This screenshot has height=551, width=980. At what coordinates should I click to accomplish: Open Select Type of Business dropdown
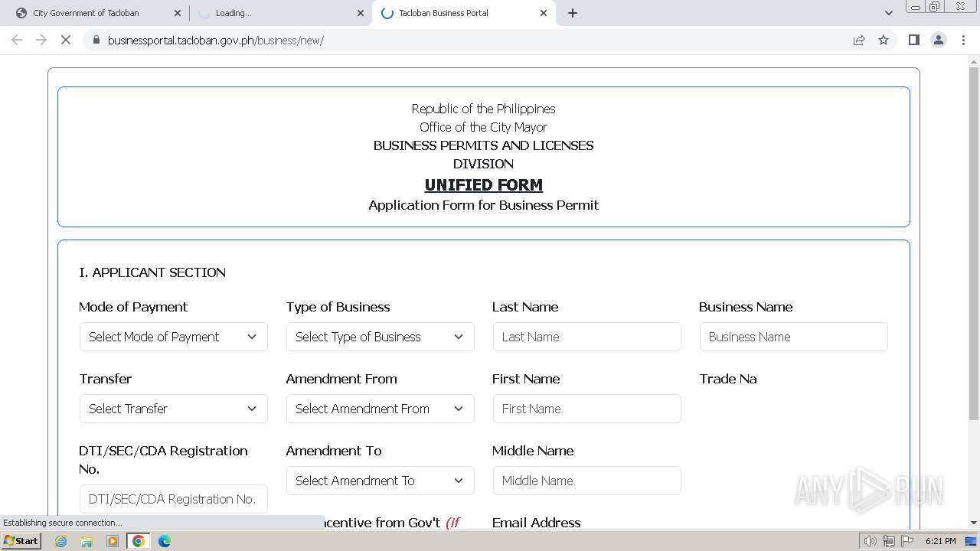coord(381,337)
